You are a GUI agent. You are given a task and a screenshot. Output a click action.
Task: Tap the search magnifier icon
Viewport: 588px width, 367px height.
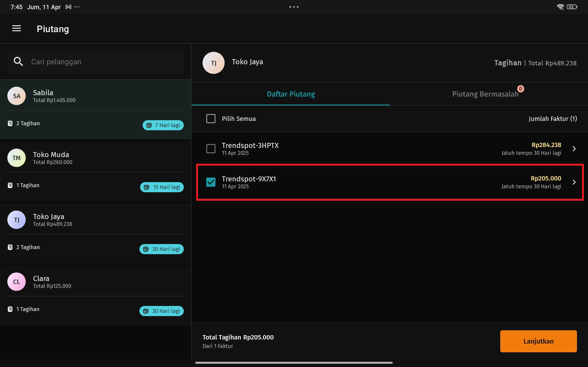pos(18,62)
